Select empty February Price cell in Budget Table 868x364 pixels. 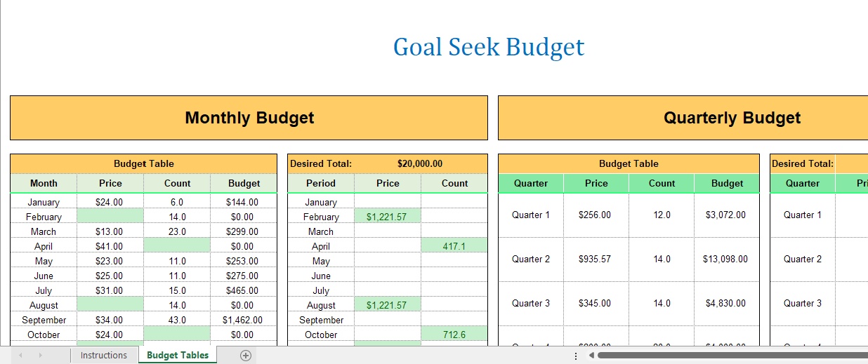point(110,217)
